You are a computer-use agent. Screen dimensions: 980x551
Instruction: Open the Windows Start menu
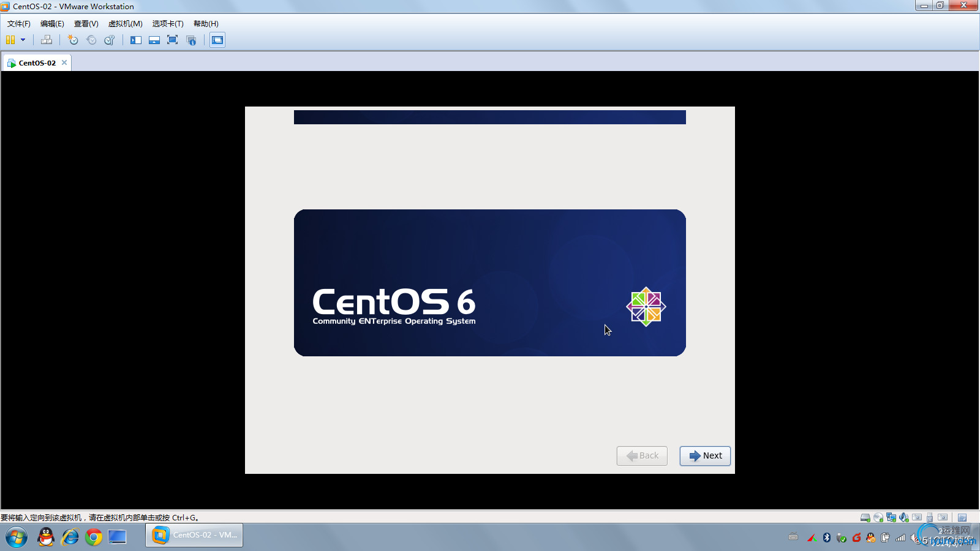tap(17, 537)
